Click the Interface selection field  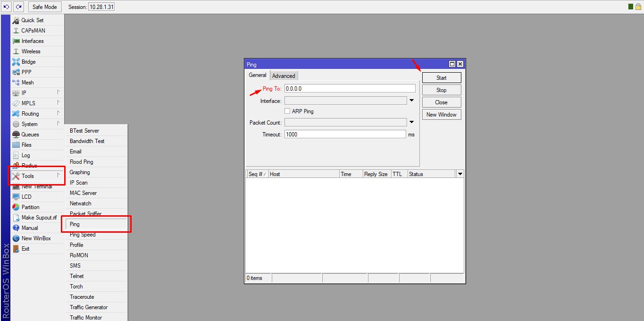coord(346,101)
